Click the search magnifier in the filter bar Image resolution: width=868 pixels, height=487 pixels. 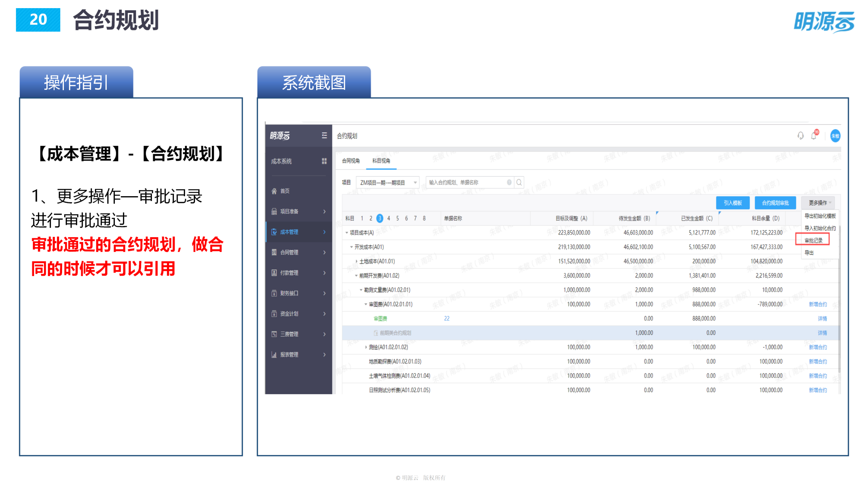519,182
